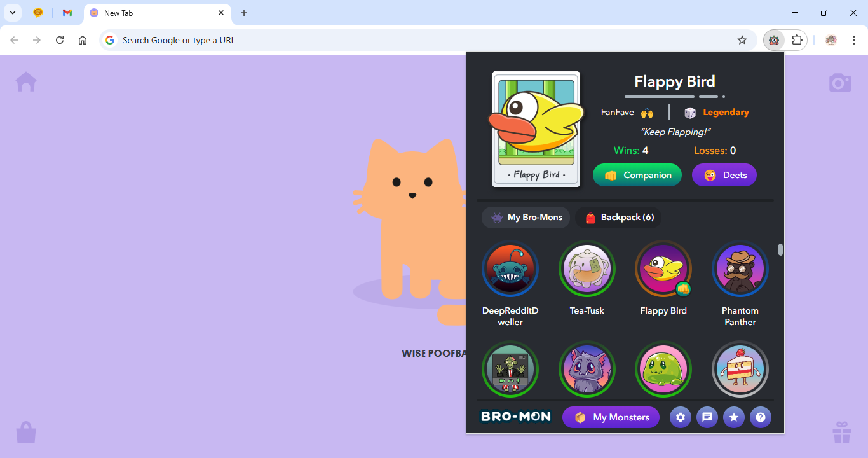
Task: Switch to the pinned Gmail tab
Action: (67, 13)
